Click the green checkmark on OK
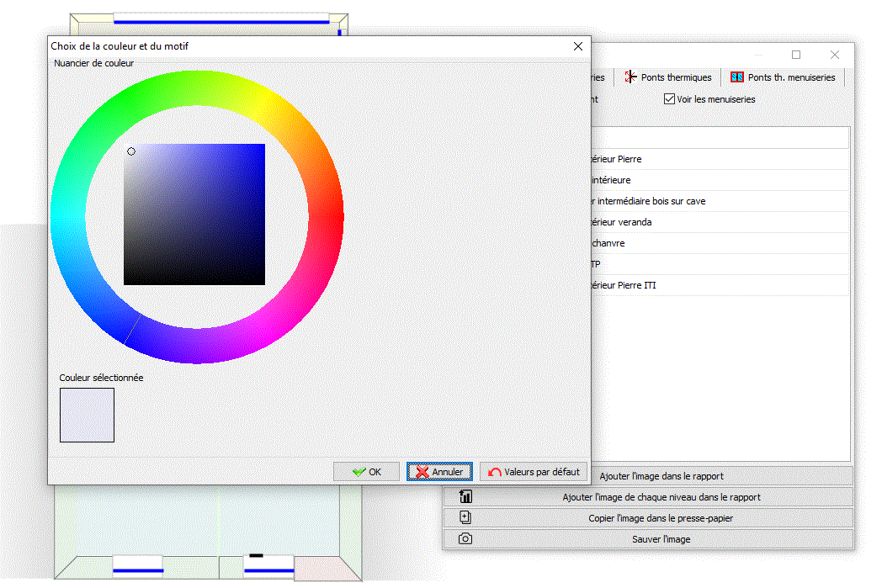The image size is (882, 588). [359, 472]
